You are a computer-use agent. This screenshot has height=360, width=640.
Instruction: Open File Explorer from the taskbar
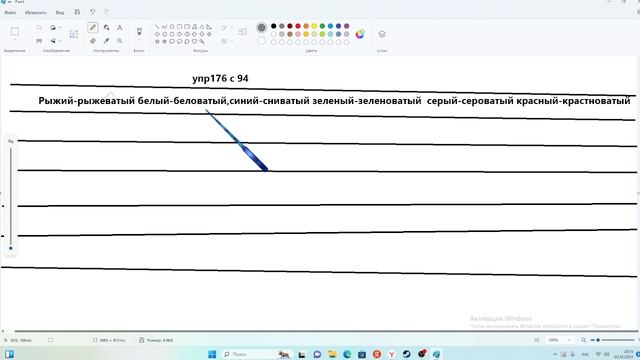(x=332, y=354)
